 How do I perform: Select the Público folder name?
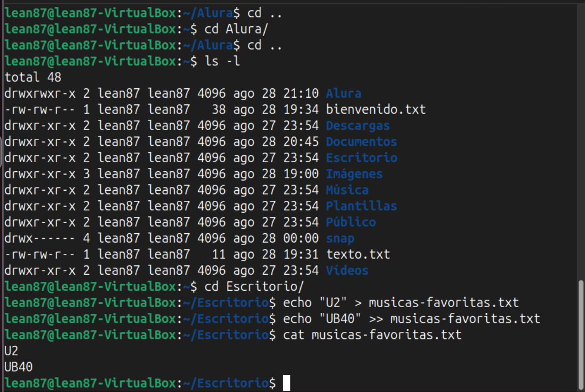pos(351,222)
